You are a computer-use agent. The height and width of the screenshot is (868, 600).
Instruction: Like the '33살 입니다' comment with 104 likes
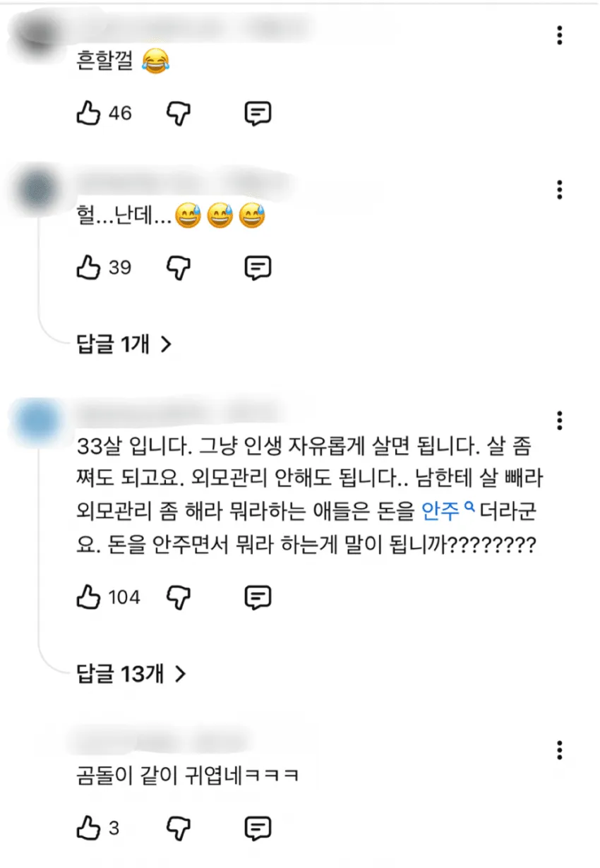(x=88, y=598)
